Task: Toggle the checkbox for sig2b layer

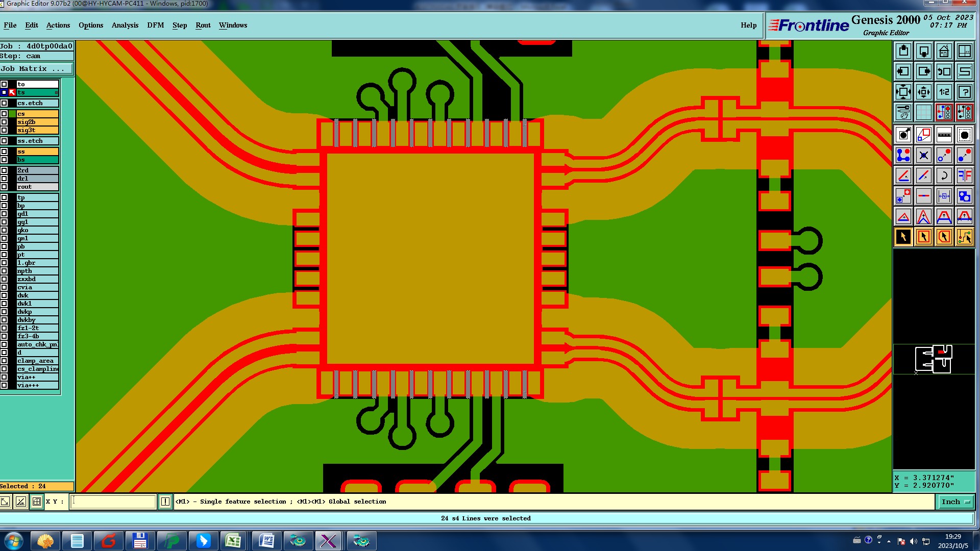Action: point(4,122)
